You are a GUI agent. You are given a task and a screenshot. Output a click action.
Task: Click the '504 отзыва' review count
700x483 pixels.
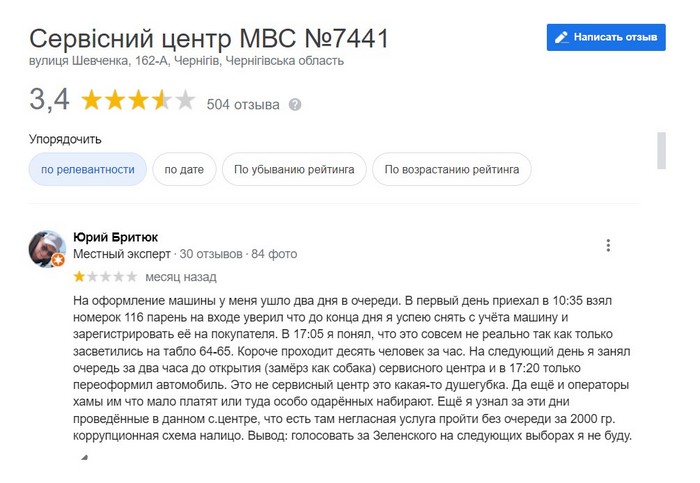(243, 104)
